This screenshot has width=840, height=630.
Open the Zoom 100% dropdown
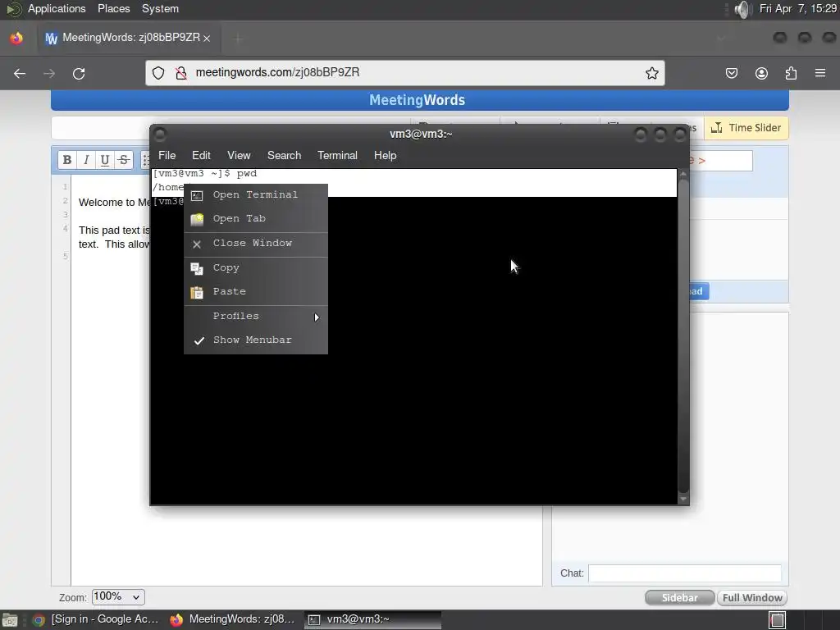tap(118, 597)
